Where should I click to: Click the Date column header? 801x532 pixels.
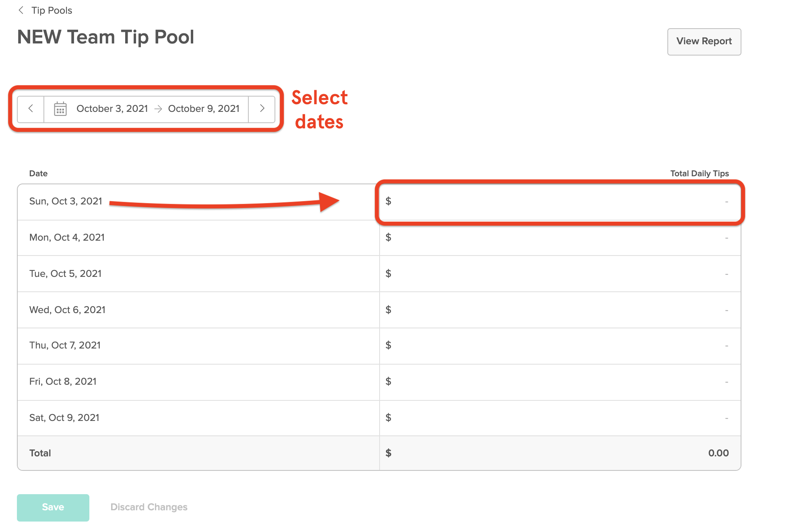(38, 173)
